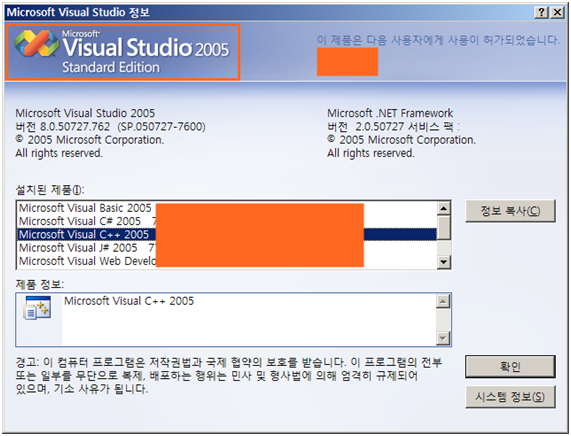Click installed products list scroll up arrow
Viewport: 571px width, 436px height.
point(444,208)
